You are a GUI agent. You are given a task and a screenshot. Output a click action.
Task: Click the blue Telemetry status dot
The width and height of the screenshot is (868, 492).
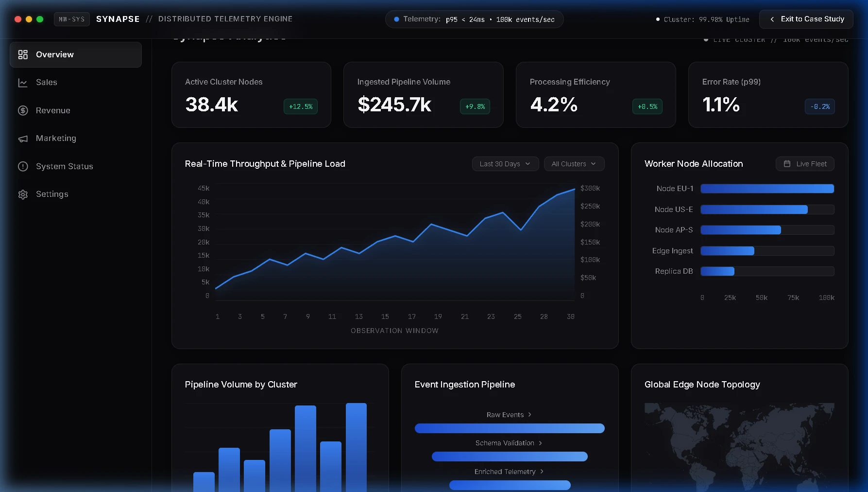pos(396,19)
